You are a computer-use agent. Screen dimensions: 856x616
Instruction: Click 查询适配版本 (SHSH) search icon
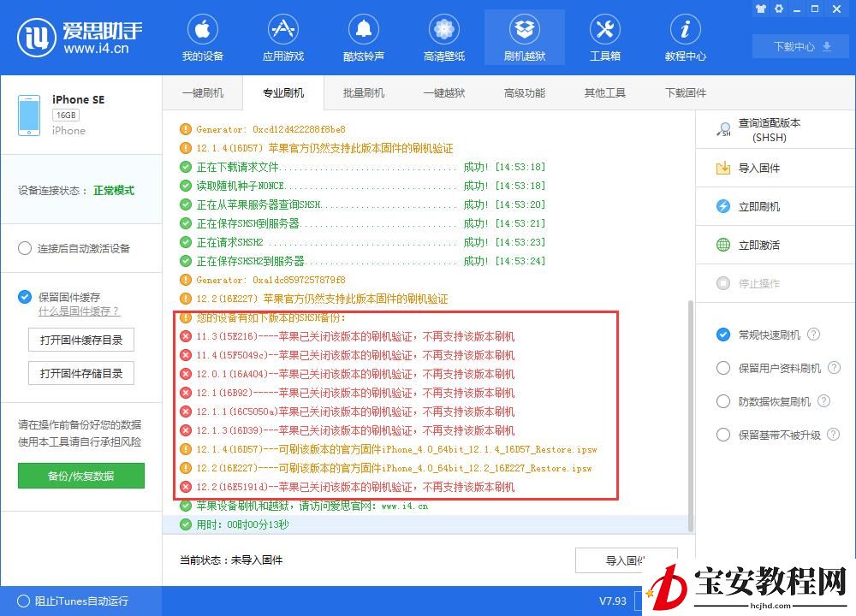click(x=723, y=130)
